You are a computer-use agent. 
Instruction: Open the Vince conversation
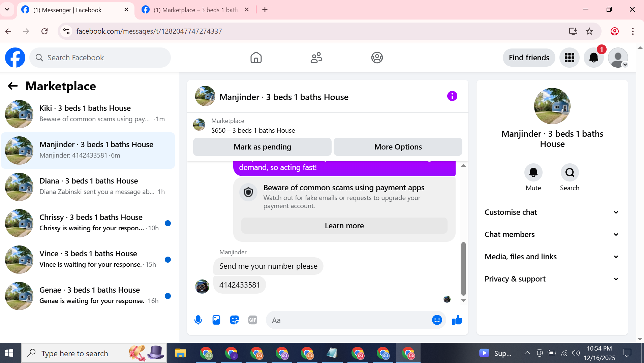(88, 259)
